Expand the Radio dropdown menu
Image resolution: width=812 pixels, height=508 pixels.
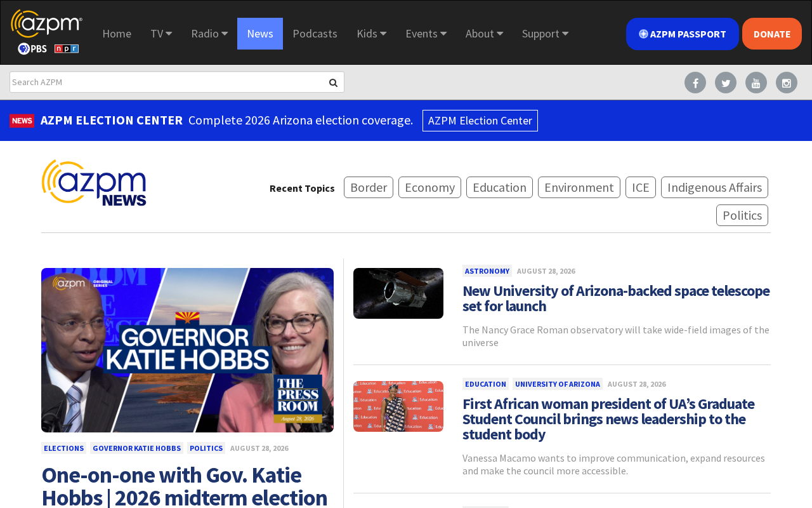click(x=209, y=34)
